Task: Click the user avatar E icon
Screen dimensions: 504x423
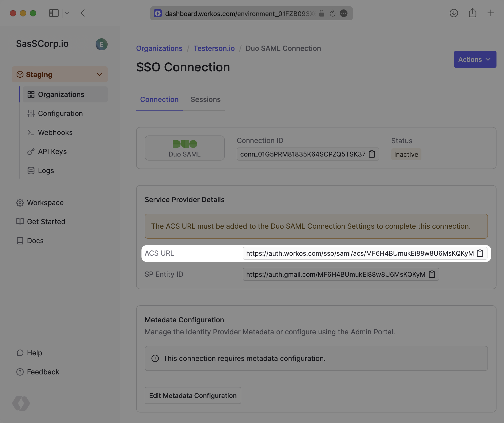Action: coord(101,44)
